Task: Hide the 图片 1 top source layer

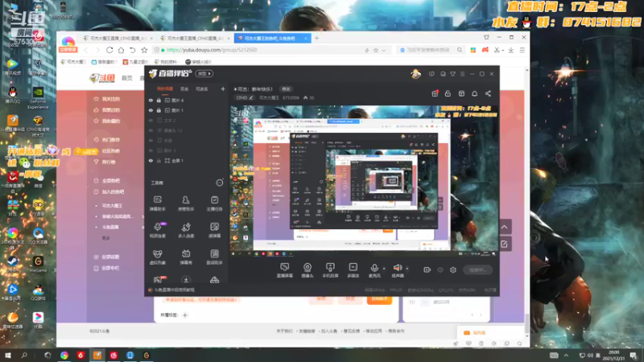Action: [151, 110]
